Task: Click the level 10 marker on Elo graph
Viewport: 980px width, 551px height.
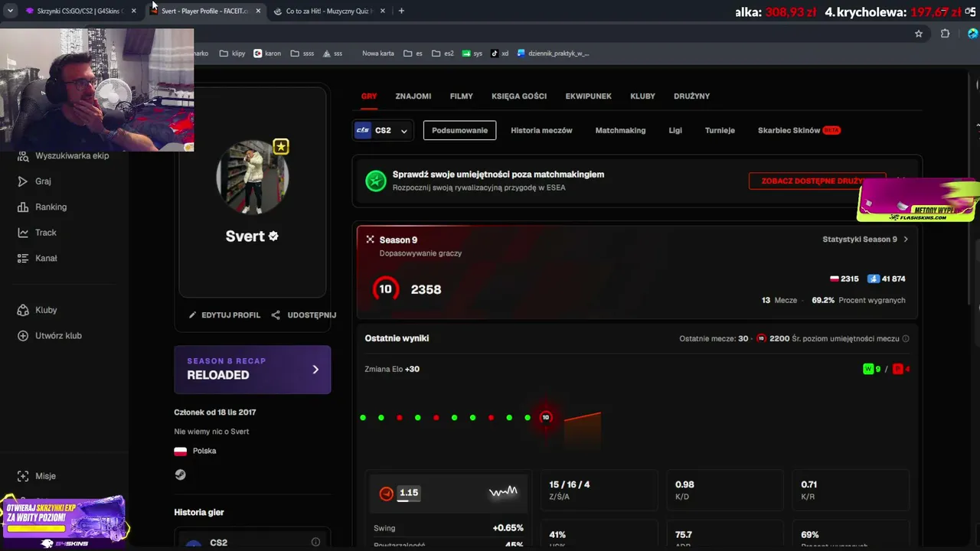Action: [546, 417]
